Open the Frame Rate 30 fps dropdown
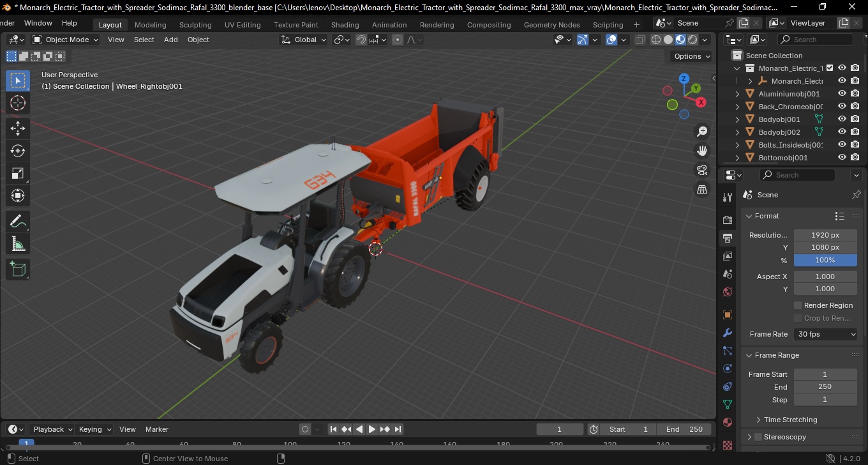Screen dimensions: 868x465 pos(826,334)
